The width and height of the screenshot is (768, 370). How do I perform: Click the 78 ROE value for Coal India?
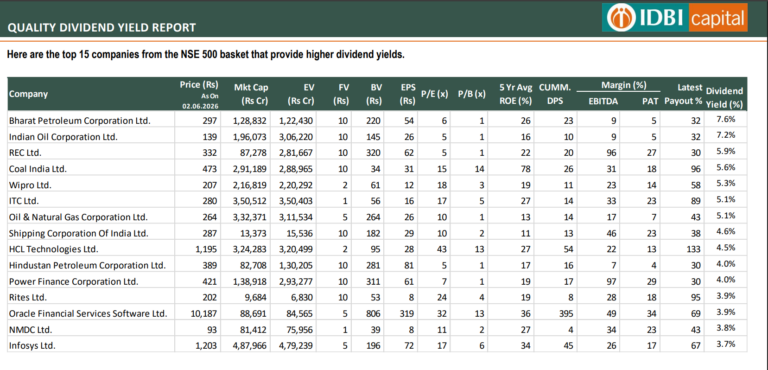[x=526, y=169]
